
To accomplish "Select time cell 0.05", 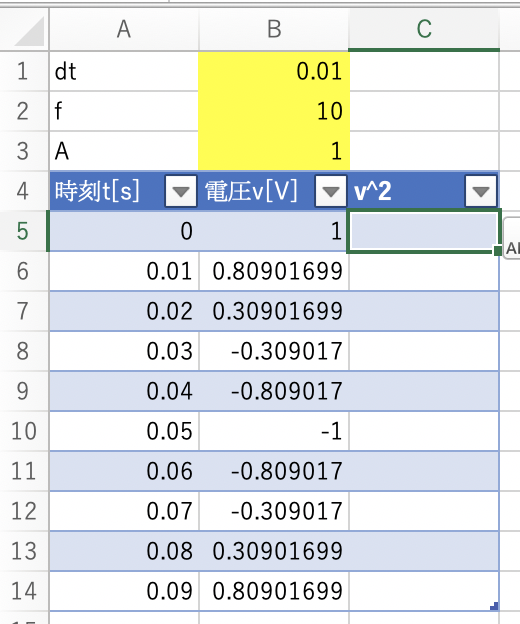I will pyautogui.click(x=124, y=431).
